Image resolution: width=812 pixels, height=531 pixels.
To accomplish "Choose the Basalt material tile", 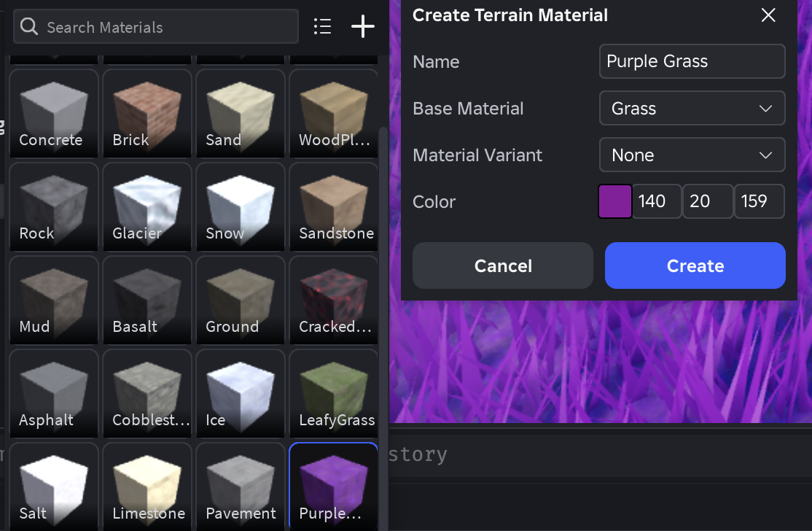I will [x=147, y=300].
